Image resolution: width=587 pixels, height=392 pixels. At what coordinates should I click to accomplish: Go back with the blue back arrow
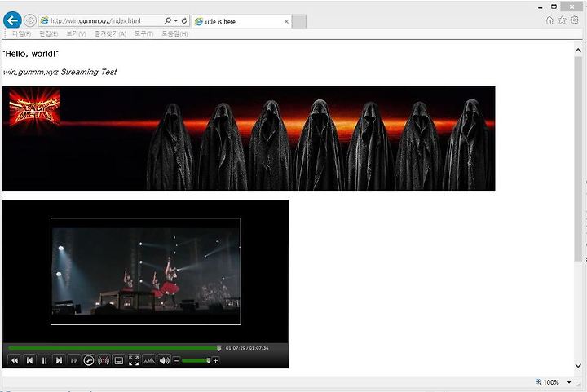(x=12, y=20)
